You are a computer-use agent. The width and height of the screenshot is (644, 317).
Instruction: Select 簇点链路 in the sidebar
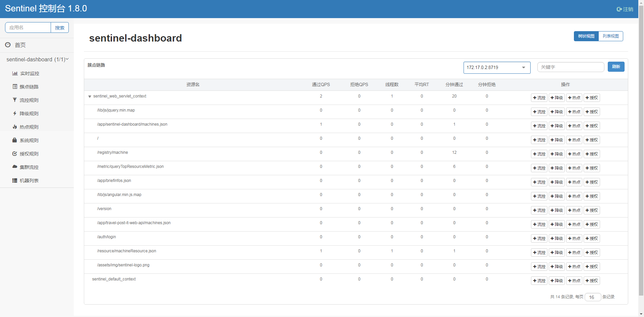pyautogui.click(x=30, y=86)
